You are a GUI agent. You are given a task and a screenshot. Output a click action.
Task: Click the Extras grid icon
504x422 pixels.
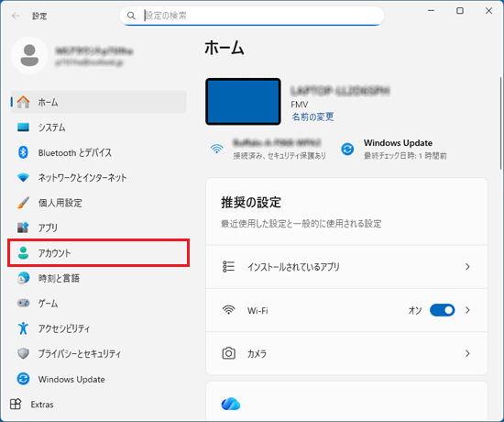point(16,404)
